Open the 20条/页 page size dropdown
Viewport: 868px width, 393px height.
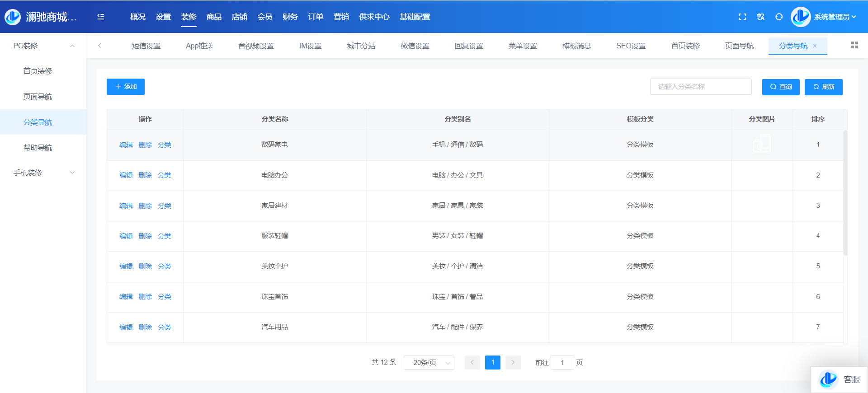tap(429, 362)
